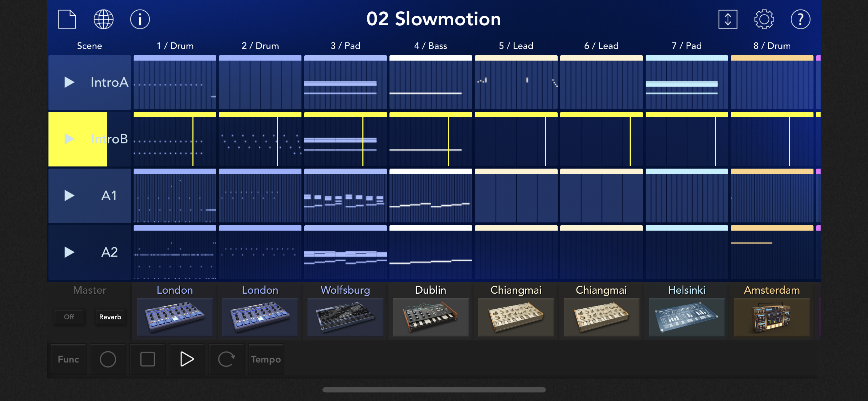Launch the IntroA scene
Screen dimensions: 868x401
pos(69,82)
